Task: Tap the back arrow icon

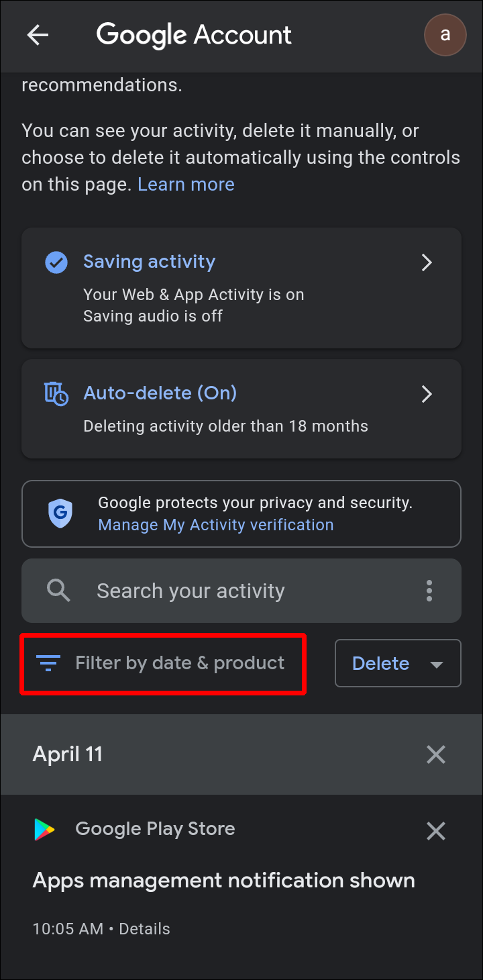Action: 38,36
